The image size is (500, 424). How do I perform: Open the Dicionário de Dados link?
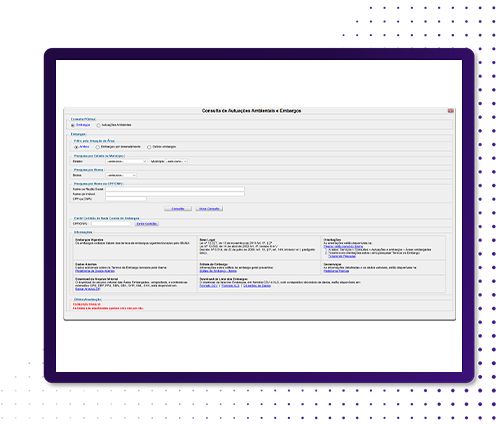[257, 286]
